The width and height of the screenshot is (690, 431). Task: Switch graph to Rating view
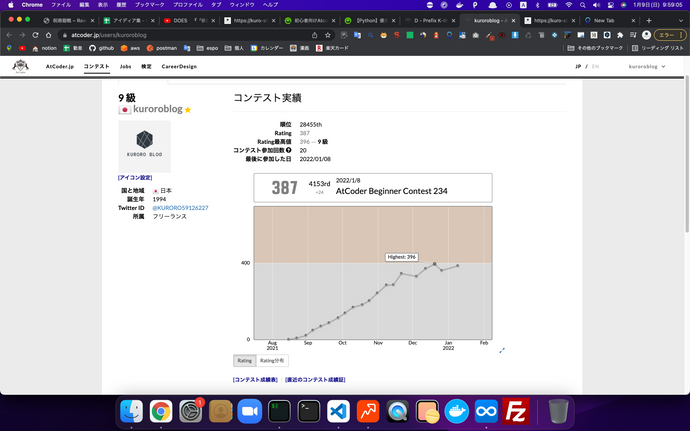click(x=244, y=360)
